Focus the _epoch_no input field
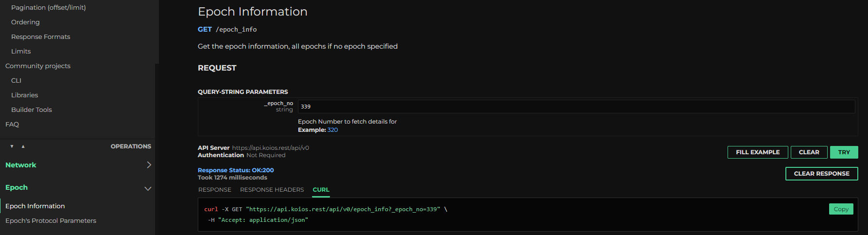This screenshot has width=868, height=235. pos(576,107)
